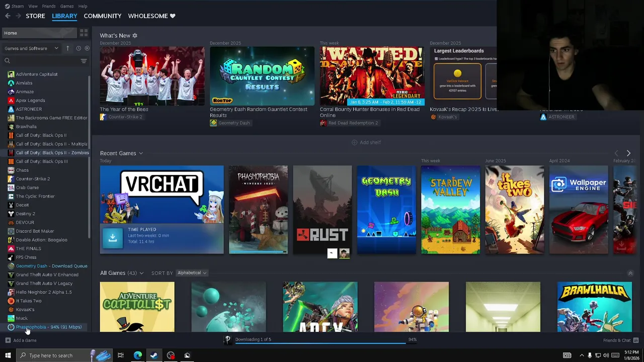
Task: Open the Stardew Valley recent game thumbnail
Action: [450, 210]
